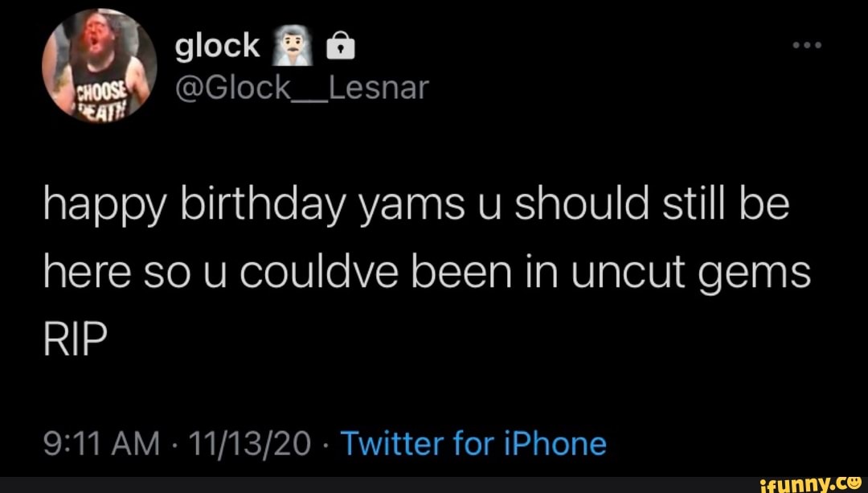Click the timestamp 9:11 AM

[100, 442]
